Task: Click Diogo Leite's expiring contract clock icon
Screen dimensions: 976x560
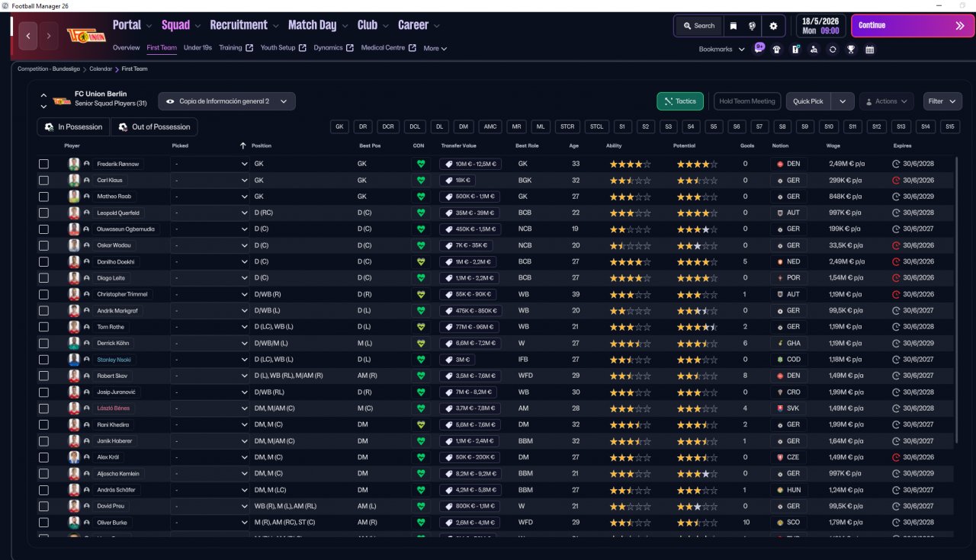Action: click(897, 278)
